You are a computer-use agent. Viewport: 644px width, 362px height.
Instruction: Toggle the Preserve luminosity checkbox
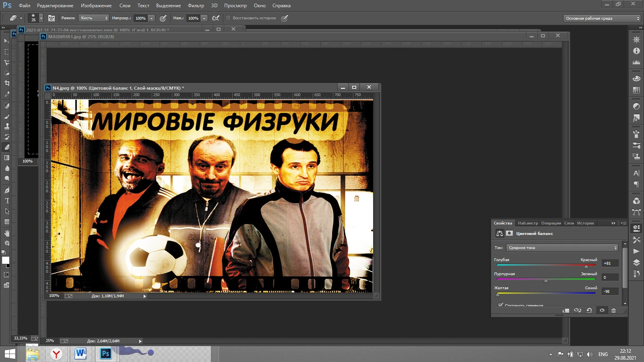pyautogui.click(x=501, y=305)
